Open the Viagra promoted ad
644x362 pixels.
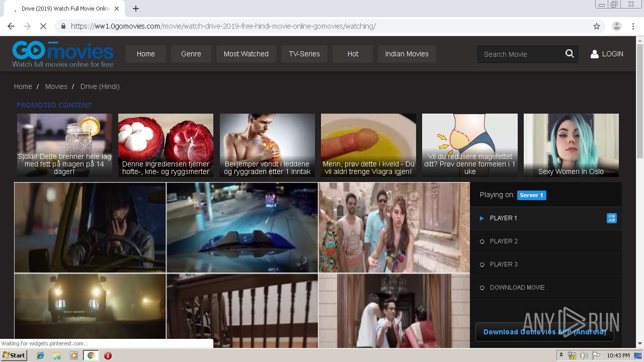coord(368,145)
